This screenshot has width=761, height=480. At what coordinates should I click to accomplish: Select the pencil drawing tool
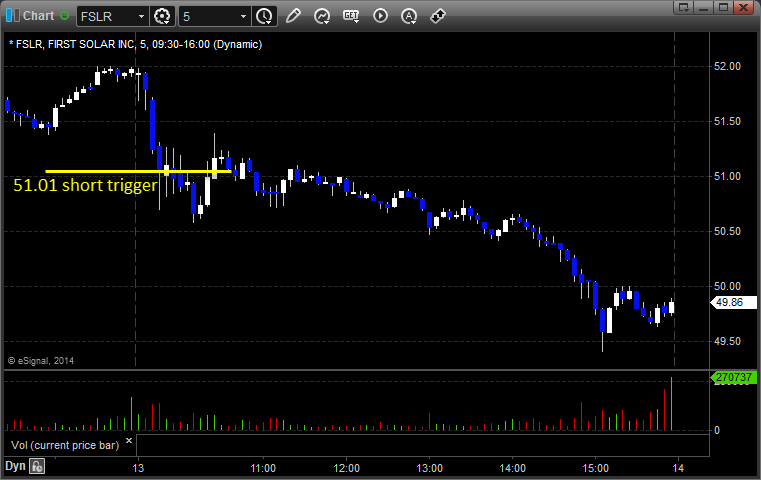[x=293, y=16]
